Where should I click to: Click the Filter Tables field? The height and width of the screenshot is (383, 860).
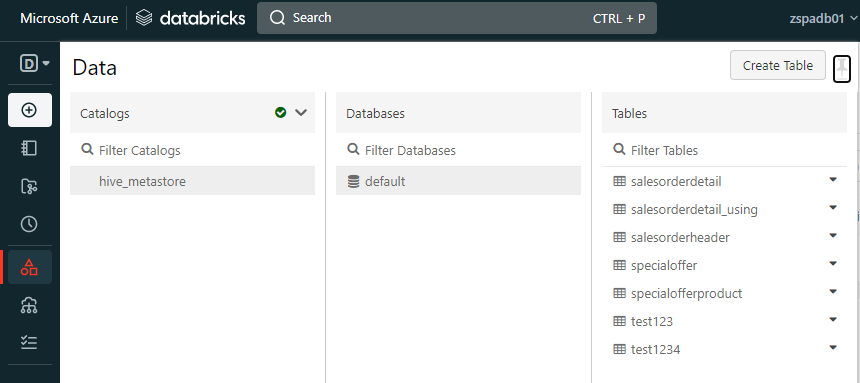point(725,150)
